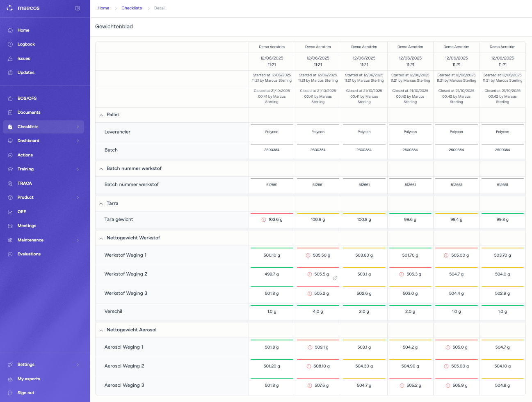The width and height of the screenshot is (532, 402).
Task: Click warning icon next to 103.6 g
Action: 264,220
